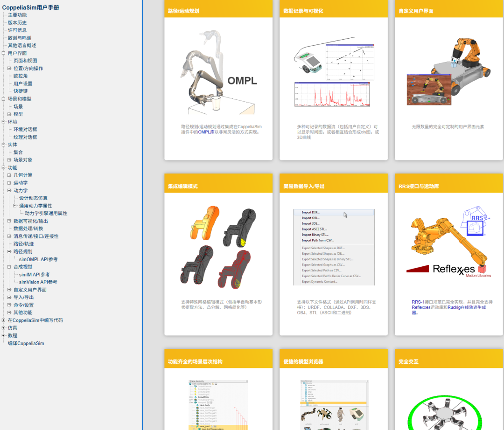
Task: Collapse the 场景和模型 tree node
Action: click(x=4, y=99)
